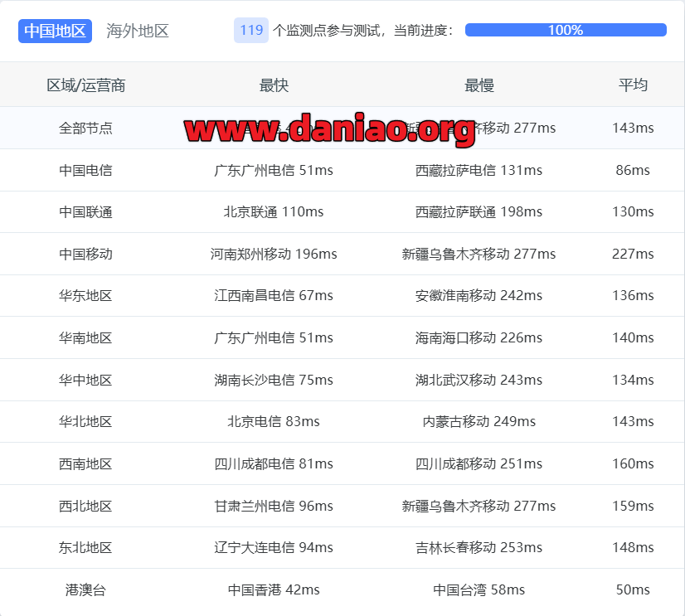The image size is (685, 616).
Task: Click 湖南长沙电信 75ms cell
Action: [274, 380]
